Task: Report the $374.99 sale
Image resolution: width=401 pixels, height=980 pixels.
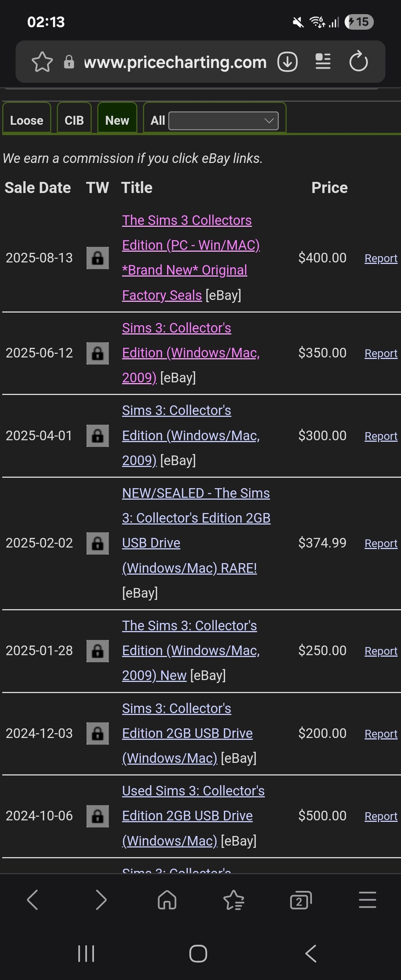Action: pos(381,543)
